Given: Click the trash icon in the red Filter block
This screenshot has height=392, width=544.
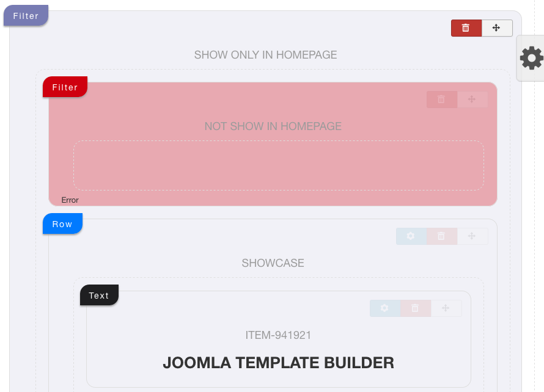Looking at the screenshot, I should [442, 100].
